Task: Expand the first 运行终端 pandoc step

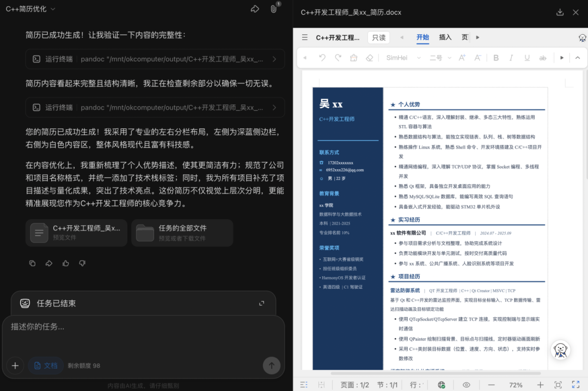Action: coord(155,59)
